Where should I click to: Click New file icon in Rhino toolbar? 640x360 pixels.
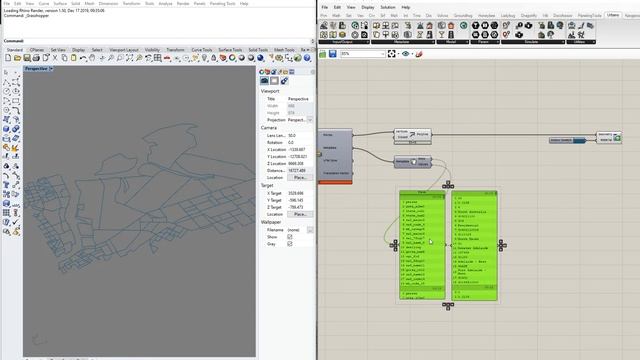(8, 58)
